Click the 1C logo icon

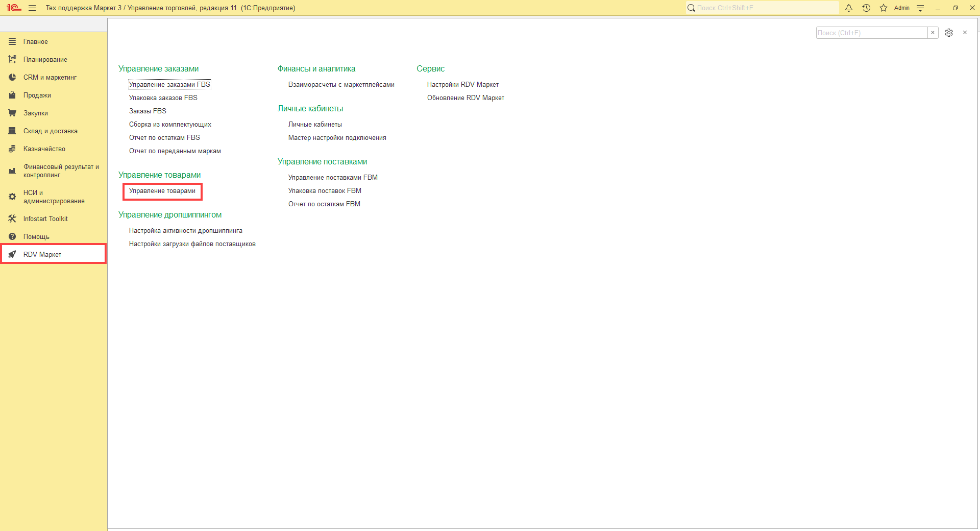pyautogui.click(x=14, y=8)
